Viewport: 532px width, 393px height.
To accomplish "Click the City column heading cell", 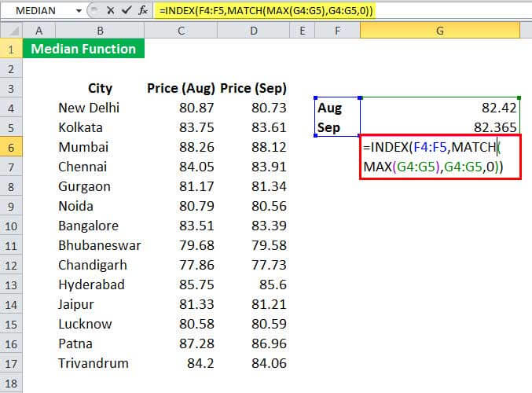I will (x=100, y=88).
